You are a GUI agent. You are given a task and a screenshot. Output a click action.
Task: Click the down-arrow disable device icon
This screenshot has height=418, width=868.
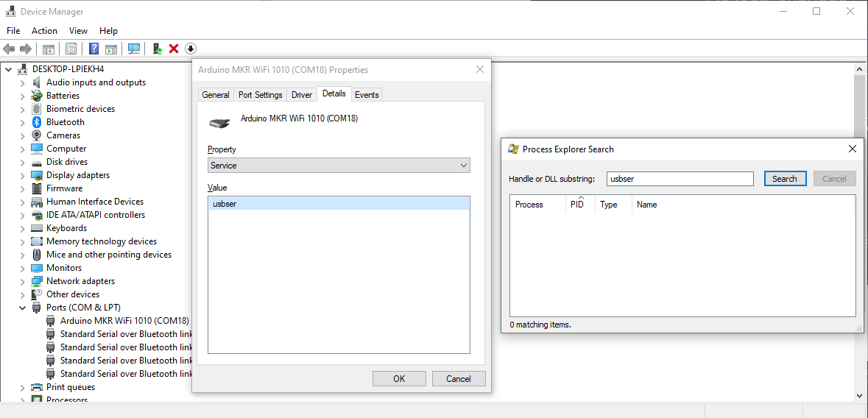(x=191, y=49)
